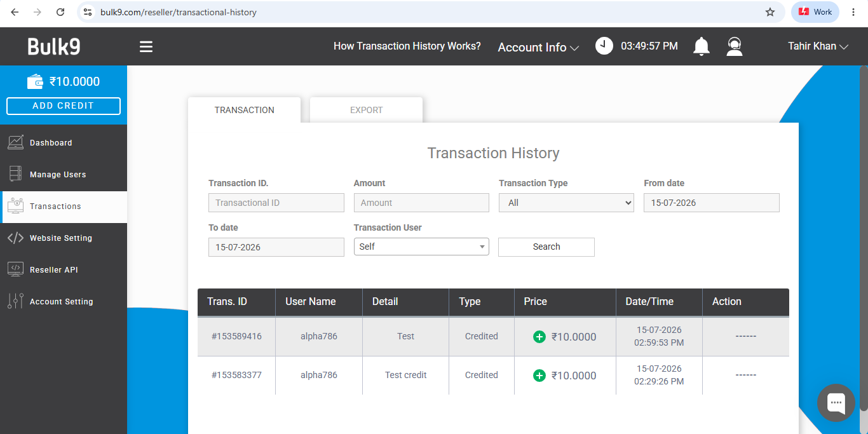868x434 pixels.
Task: Open site information icon in address bar
Action: (88, 12)
